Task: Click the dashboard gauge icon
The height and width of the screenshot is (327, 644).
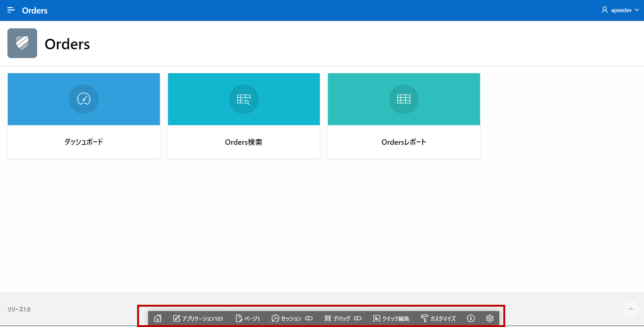Action: pos(83,99)
